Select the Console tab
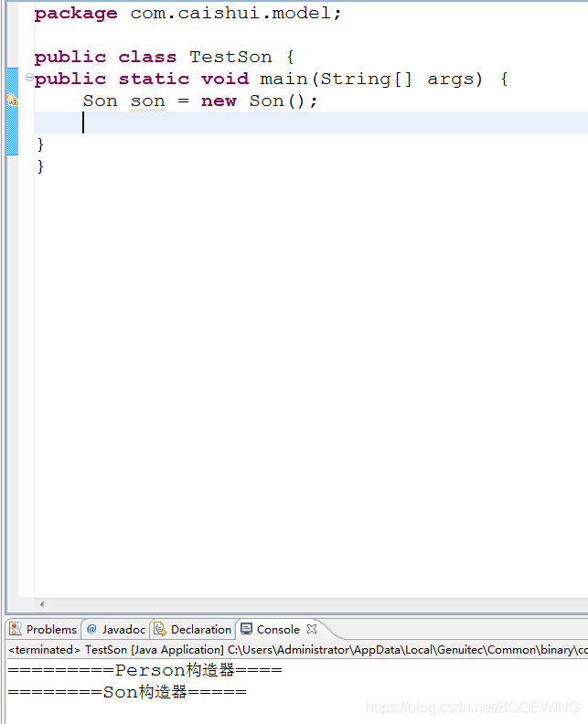This screenshot has width=588, height=724. click(278, 629)
